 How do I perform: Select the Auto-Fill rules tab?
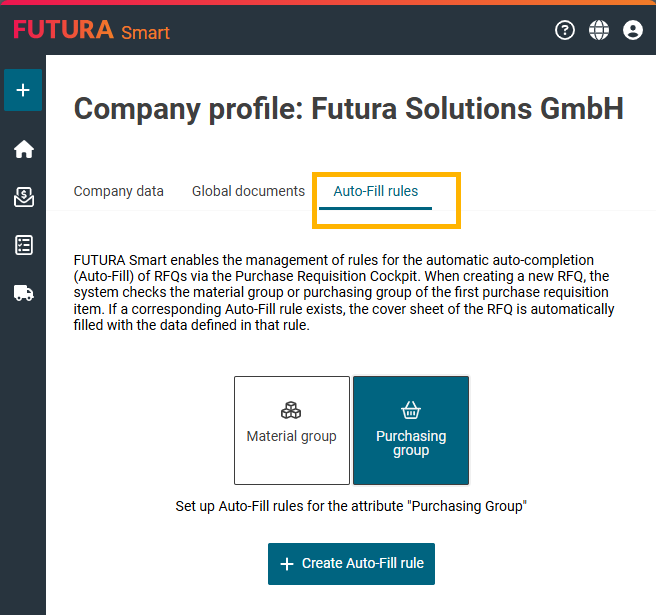coord(376,191)
